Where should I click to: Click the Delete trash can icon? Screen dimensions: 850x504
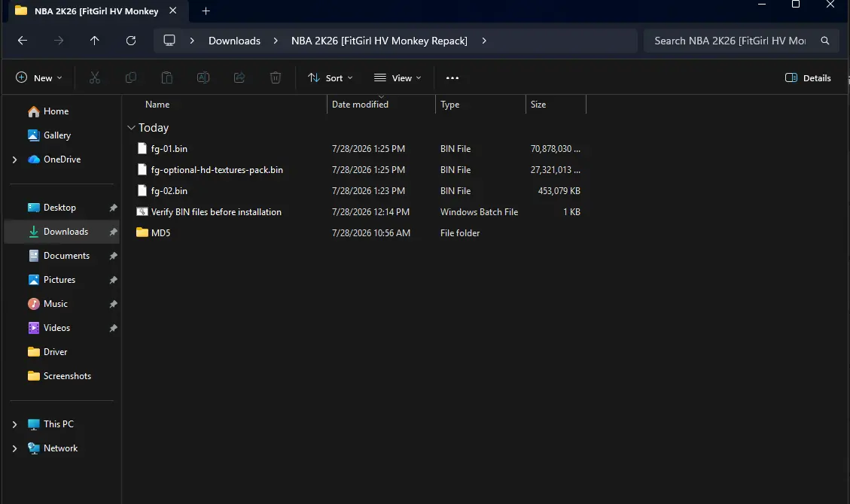pos(276,78)
